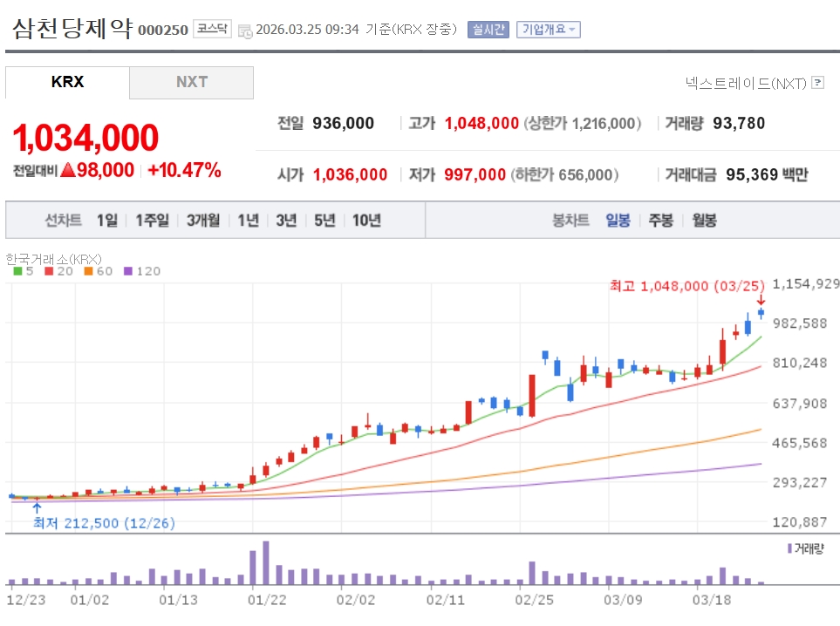
Task: Show the 3개월 line chart
Action: click(203, 221)
